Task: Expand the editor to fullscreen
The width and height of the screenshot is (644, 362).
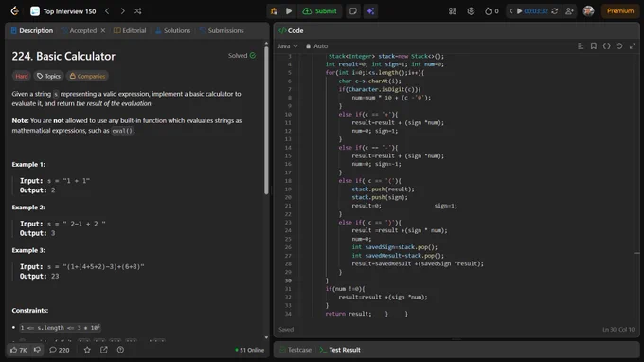Action: point(633,46)
